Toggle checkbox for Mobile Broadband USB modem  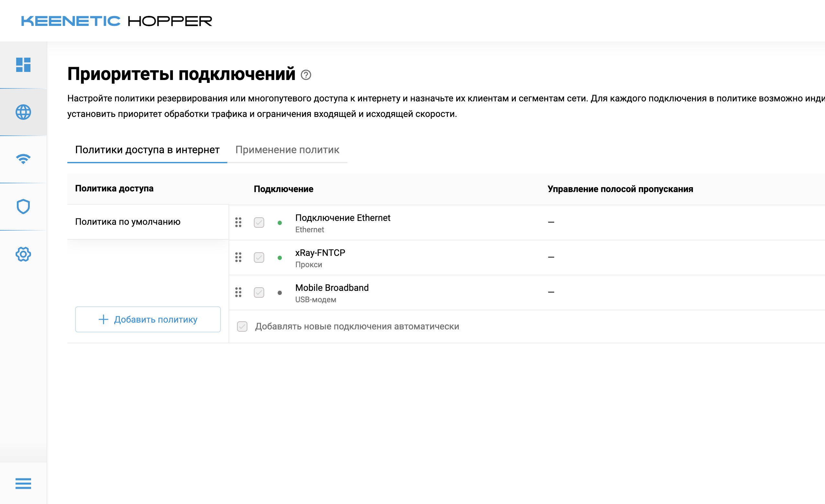(x=259, y=292)
